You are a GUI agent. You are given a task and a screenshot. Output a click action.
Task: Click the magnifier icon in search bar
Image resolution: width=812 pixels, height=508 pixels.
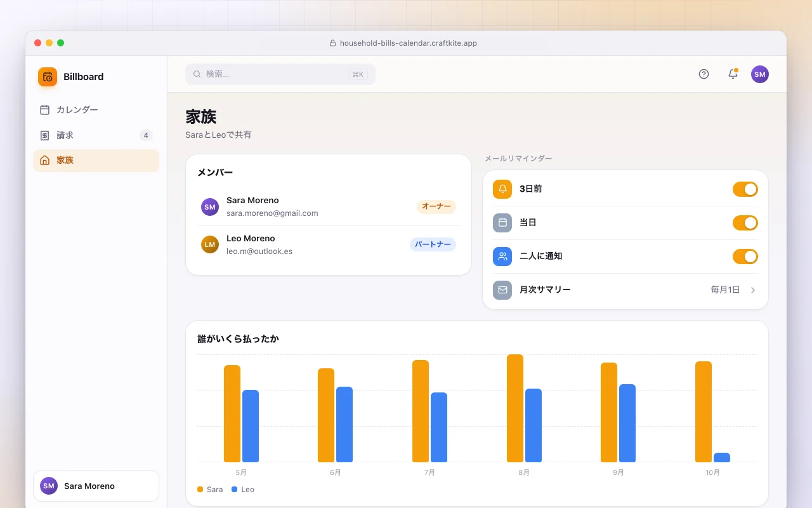197,74
